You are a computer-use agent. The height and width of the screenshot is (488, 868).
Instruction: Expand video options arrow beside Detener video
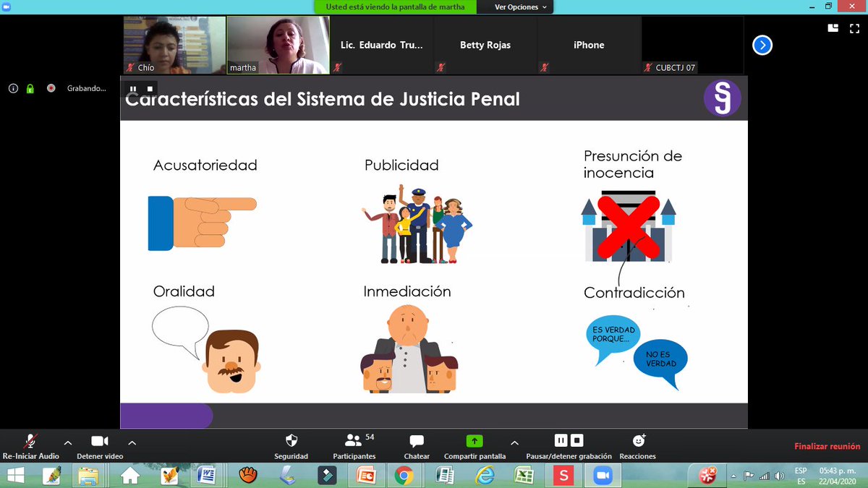132,442
